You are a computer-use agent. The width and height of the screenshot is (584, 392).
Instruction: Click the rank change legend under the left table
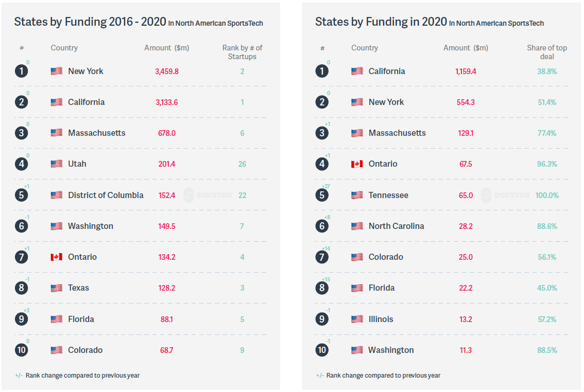[x=77, y=376]
